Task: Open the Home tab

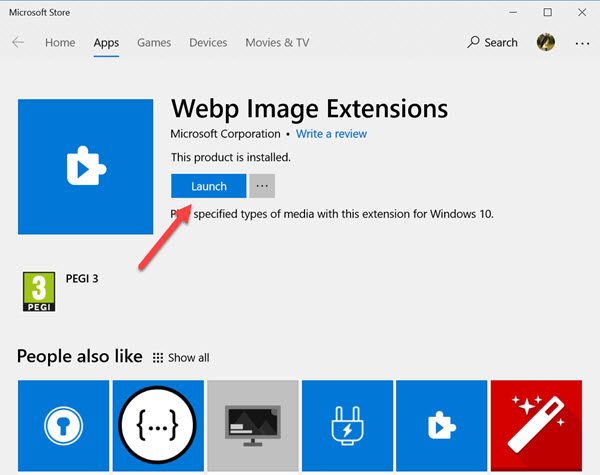Action: coord(60,42)
